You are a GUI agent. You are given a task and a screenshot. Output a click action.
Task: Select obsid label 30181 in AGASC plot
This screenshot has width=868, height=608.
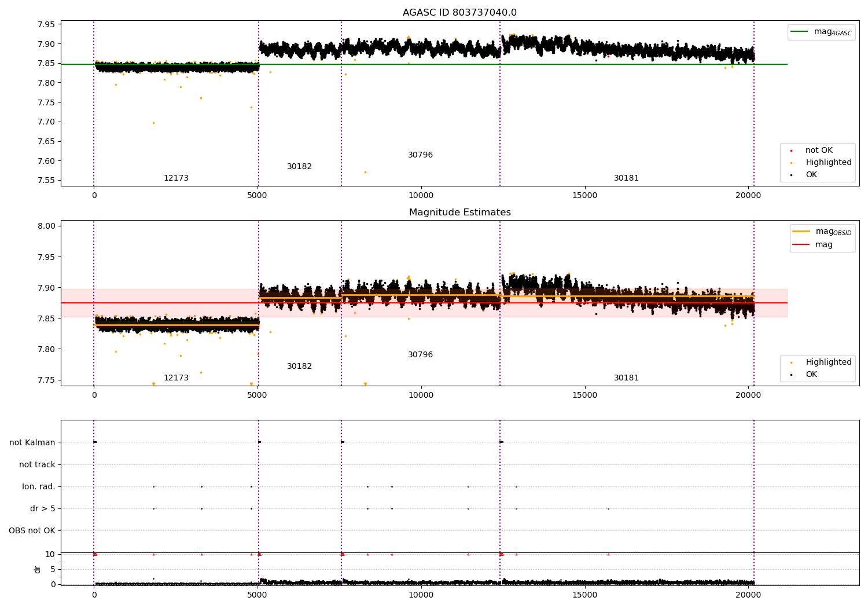(626, 178)
